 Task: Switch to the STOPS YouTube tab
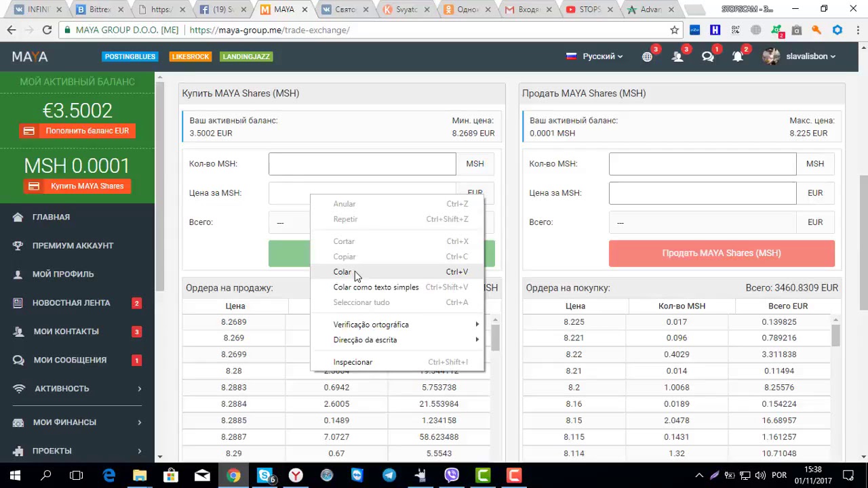pyautogui.click(x=588, y=9)
